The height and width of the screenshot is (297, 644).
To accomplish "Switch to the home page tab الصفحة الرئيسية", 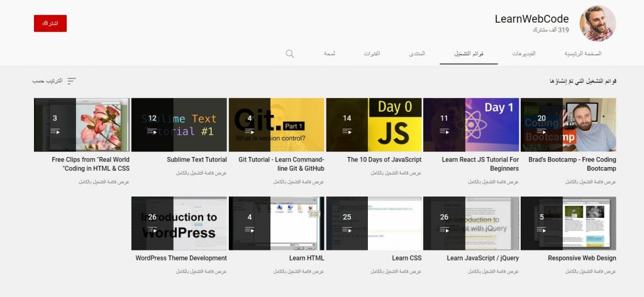I will tap(583, 54).
